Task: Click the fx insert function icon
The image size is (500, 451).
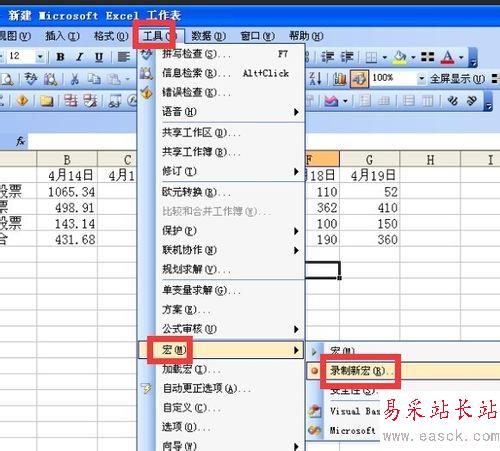Action: click(21, 141)
